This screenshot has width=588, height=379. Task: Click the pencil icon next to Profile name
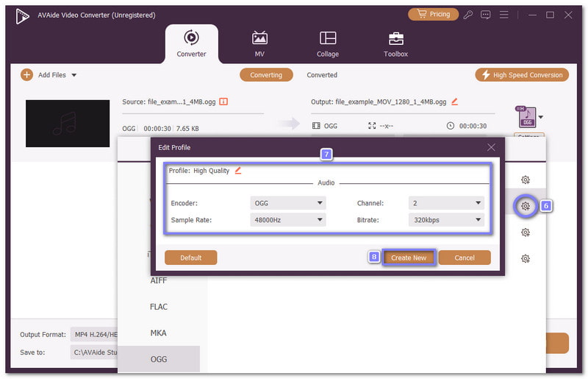[x=237, y=171]
